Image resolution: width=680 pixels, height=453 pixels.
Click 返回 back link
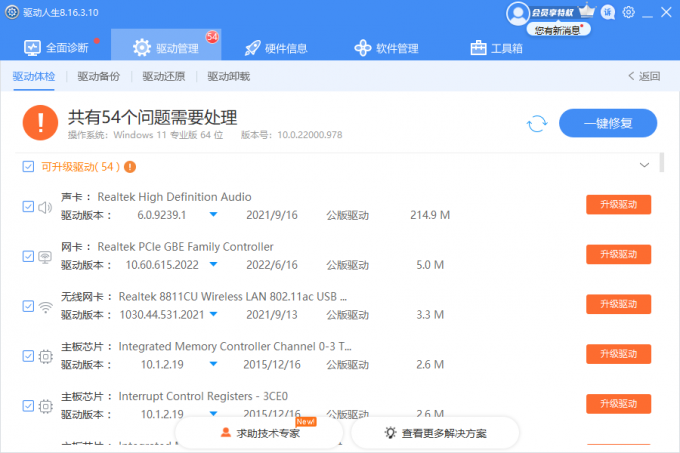pyautogui.click(x=644, y=76)
